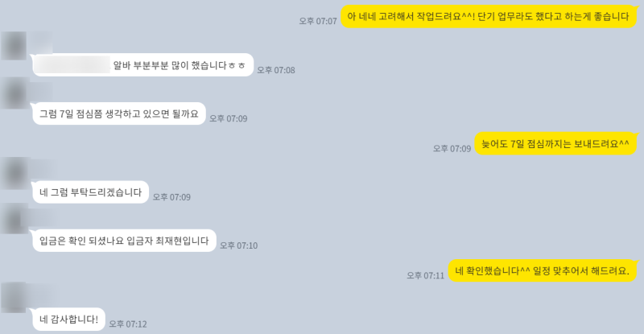Click the 오후 07:11 timestamp
Screen dimensions: 644x334
tap(426, 276)
